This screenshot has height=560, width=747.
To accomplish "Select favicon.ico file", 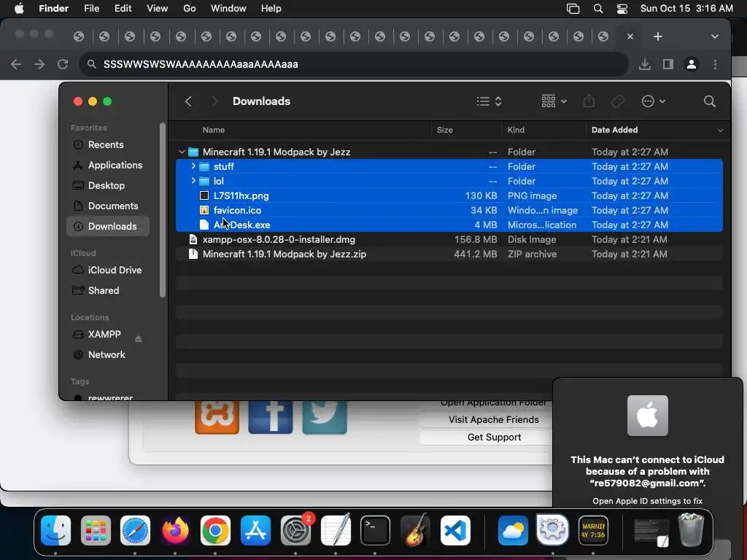I will click(449, 210).
